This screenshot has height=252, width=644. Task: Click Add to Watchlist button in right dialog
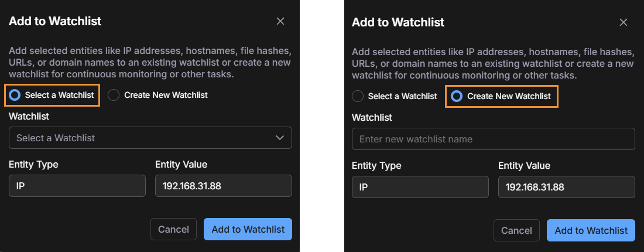[591, 230]
